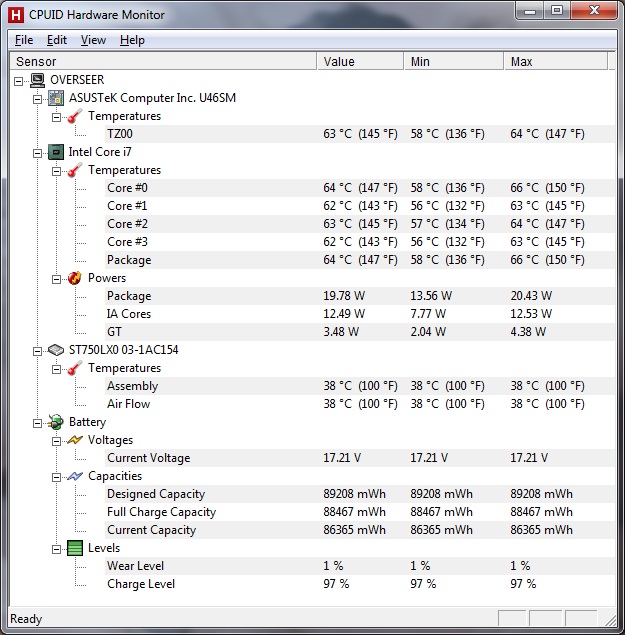Click the Sensor column header
This screenshot has height=635, width=625.
(x=163, y=62)
